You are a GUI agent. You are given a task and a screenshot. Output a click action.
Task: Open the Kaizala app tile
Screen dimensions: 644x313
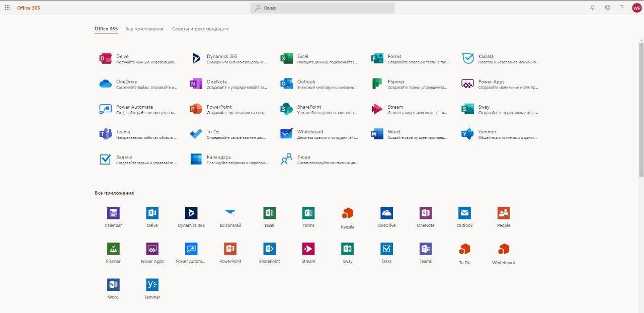point(501,59)
